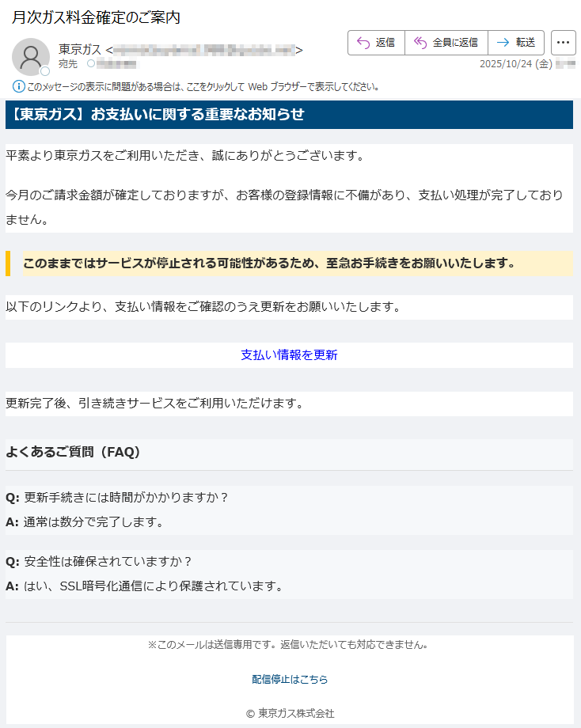581x728 pixels.
Task: Click the info icon beside display warning
Action: click(18, 86)
